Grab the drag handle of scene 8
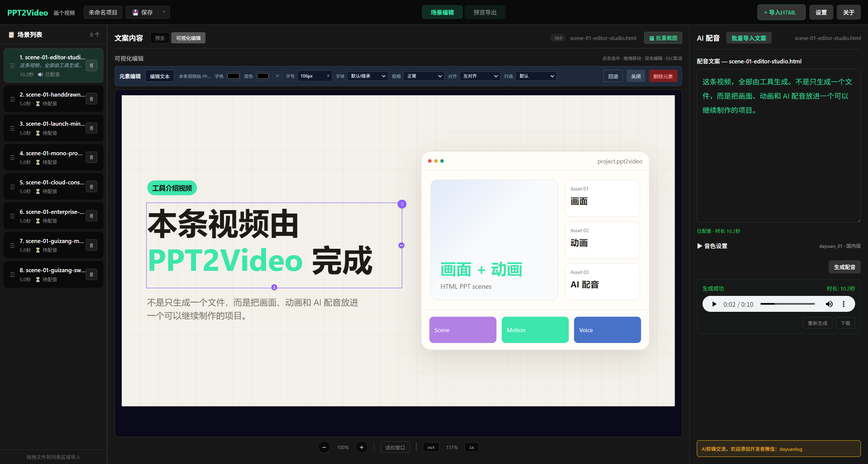The image size is (868, 464). (x=12, y=275)
